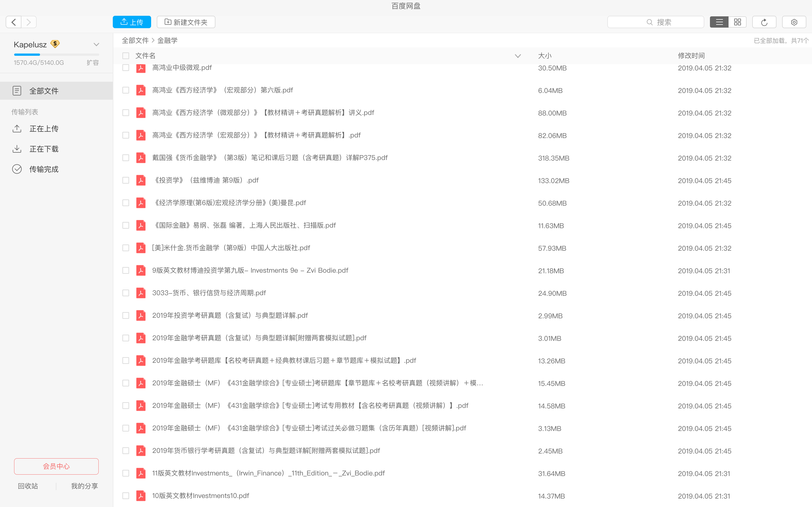
Task: Click the back navigation arrow
Action: [14, 22]
